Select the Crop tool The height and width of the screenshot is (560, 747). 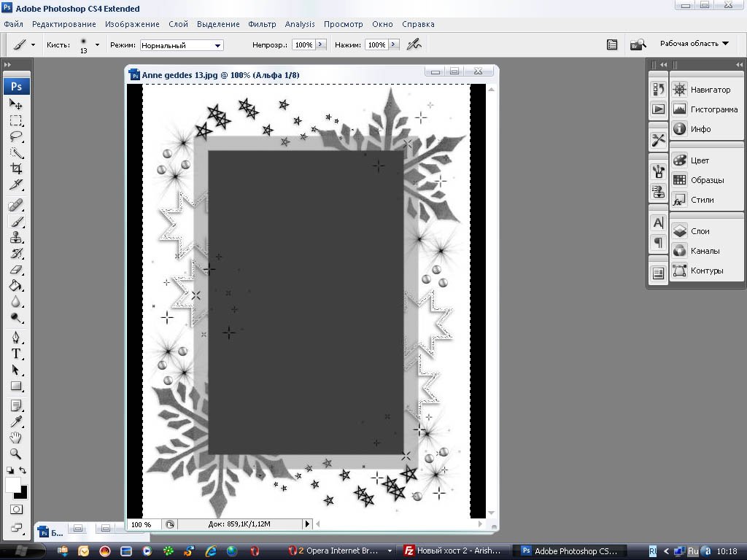pyautogui.click(x=16, y=168)
